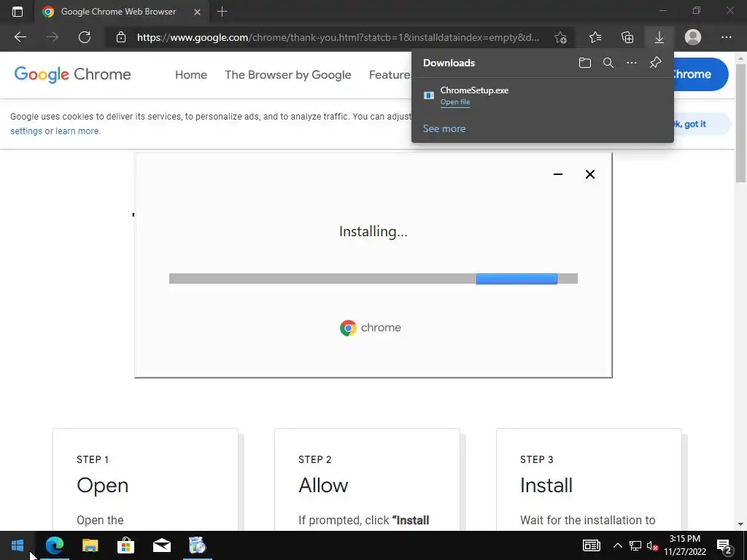Image resolution: width=747 pixels, height=560 pixels.
Task: Click the chrome logo in installer
Action: click(370, 327)
